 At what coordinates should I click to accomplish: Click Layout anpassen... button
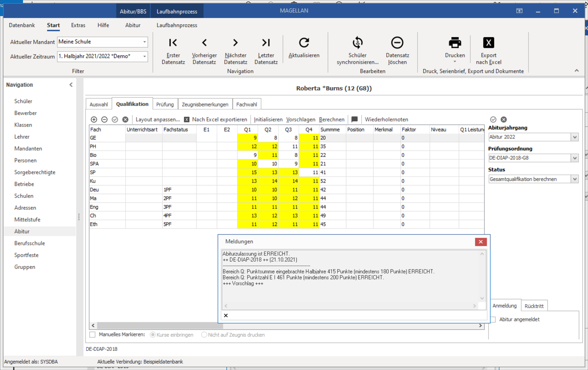point(158,120)
